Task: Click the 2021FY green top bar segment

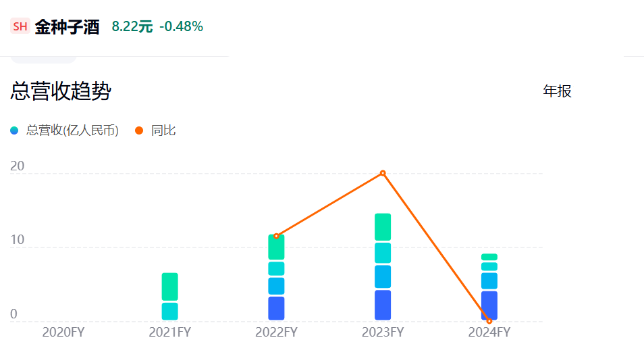Action: 169,287
